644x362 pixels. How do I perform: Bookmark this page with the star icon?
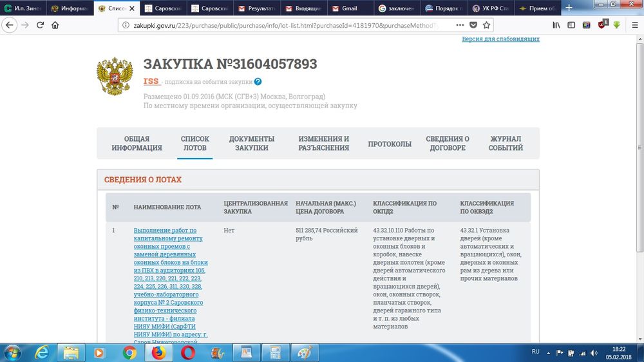point(488,25)
